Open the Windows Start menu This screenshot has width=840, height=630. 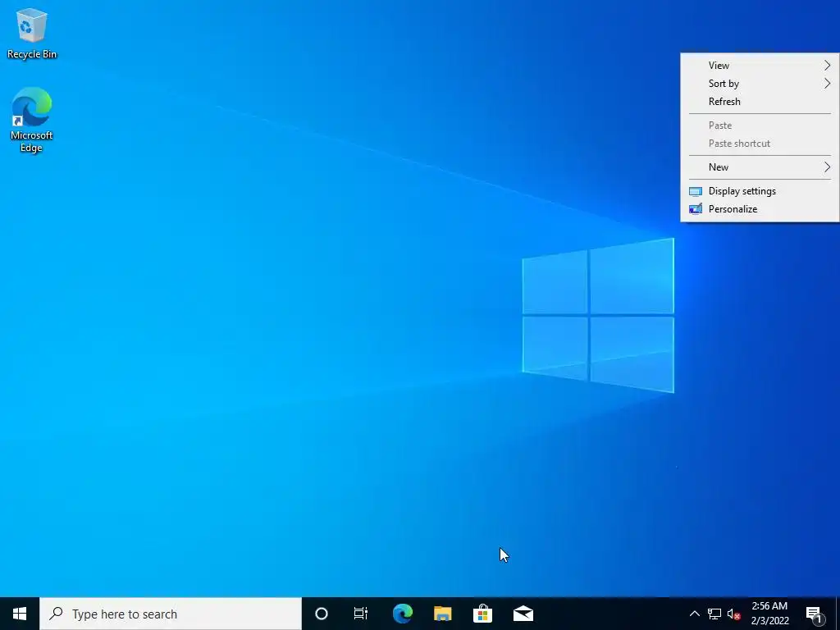tap(20, 614)
